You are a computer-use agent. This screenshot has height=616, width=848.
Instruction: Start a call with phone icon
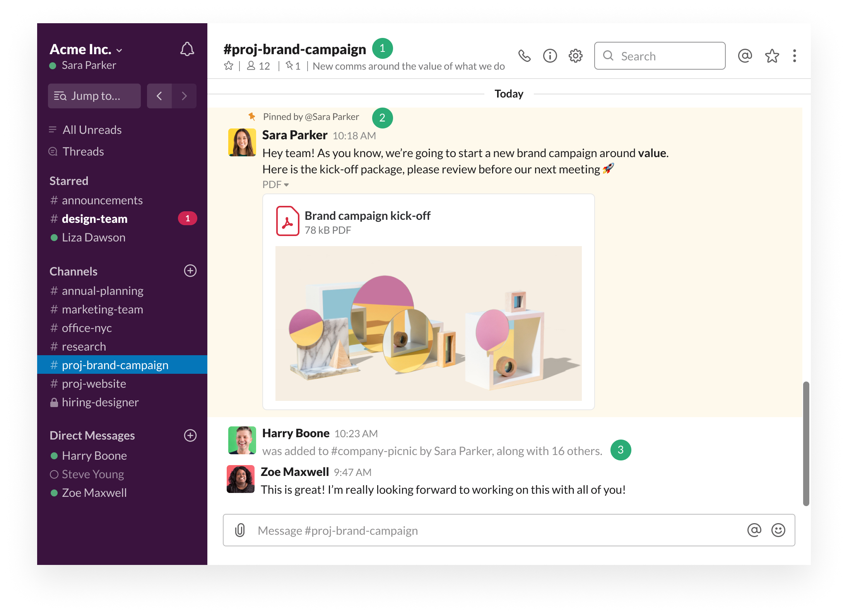tap(524, 56)
